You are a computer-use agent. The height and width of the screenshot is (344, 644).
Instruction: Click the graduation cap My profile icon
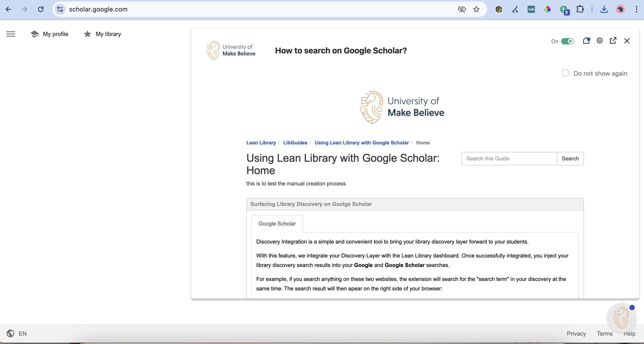pos(34,34)
